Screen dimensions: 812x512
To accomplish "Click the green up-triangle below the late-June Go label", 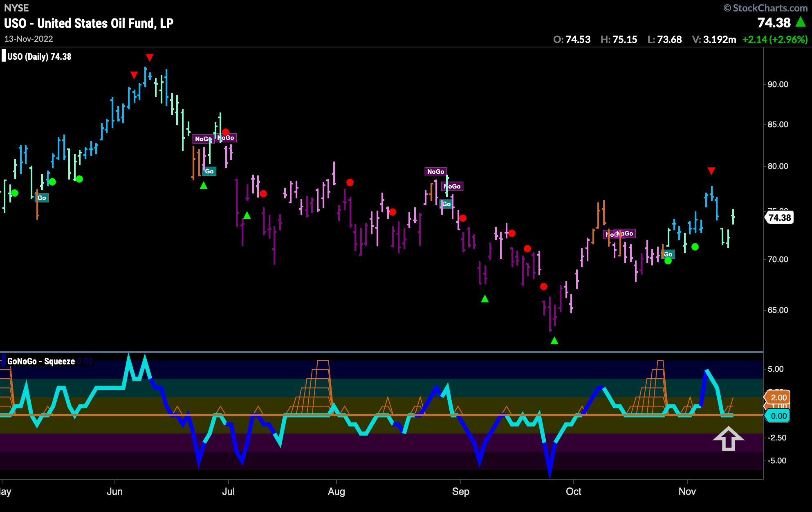I will (204, 185).
